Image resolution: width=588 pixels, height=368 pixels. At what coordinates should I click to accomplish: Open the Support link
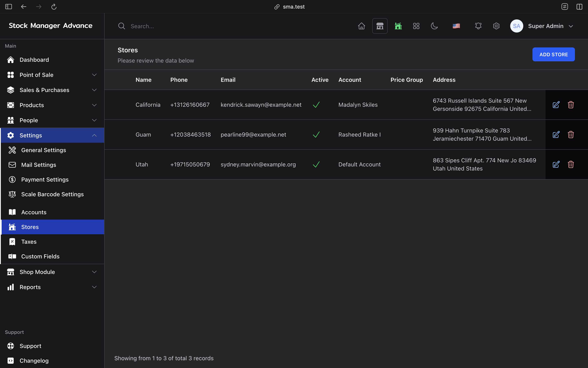52,346
